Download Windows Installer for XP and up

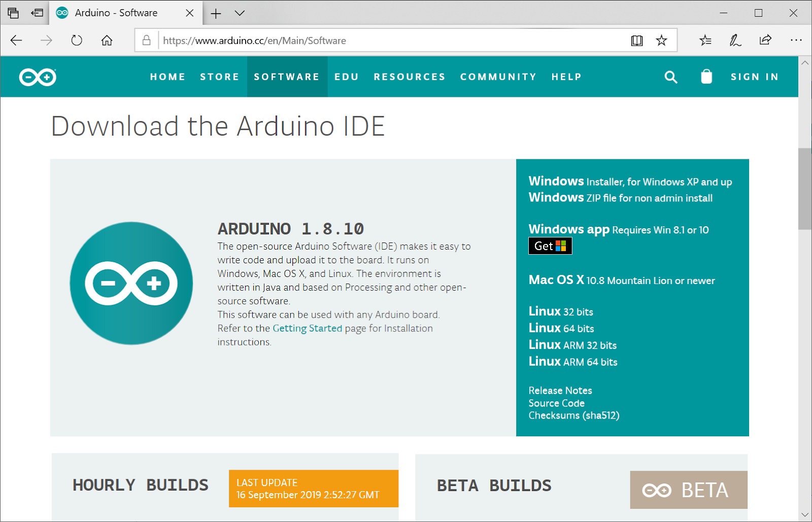point(630,182)
